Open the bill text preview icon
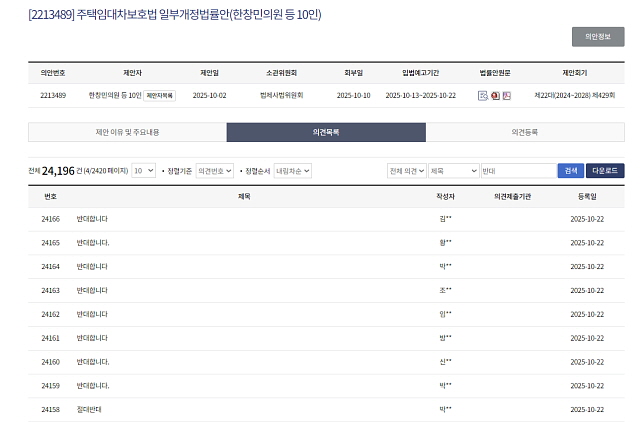This screenshot has height=422, width=640. [x=483, y=96]
